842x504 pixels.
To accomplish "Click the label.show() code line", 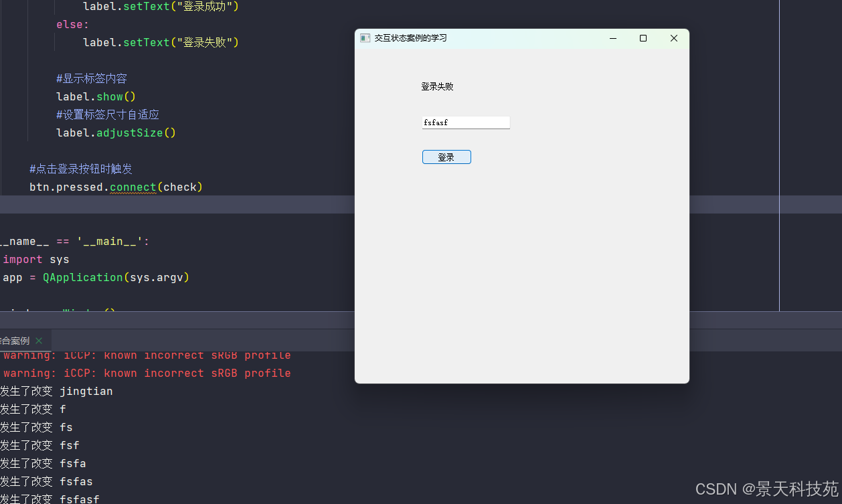I will [x=96, y=96].
